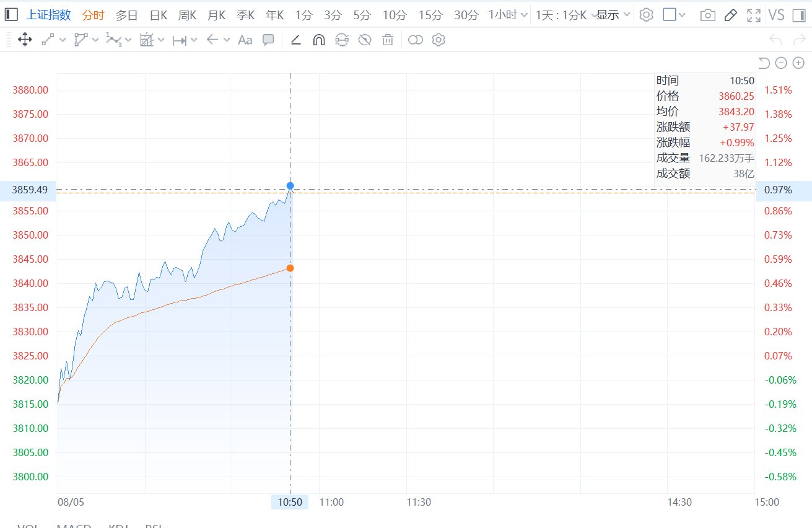Viewport: 812px width, 528px height.
Task: Hide all drawings with crossed-eye icon
Action: point(365,40)
